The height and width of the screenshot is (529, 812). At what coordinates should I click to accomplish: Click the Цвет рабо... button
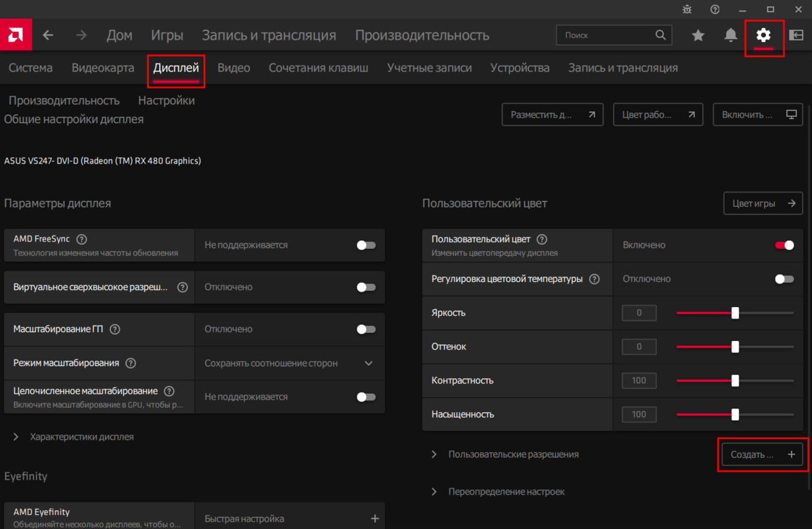(x=658, y=114)
